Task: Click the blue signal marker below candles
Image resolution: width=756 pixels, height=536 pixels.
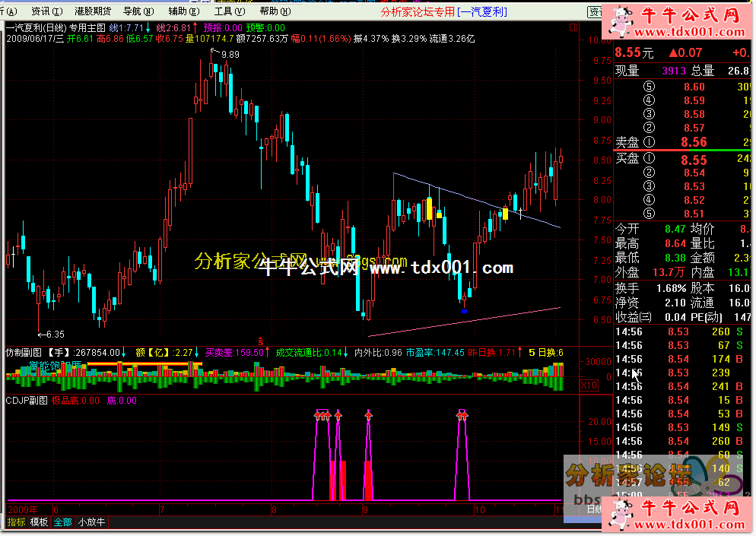Action: click(464, 311)
